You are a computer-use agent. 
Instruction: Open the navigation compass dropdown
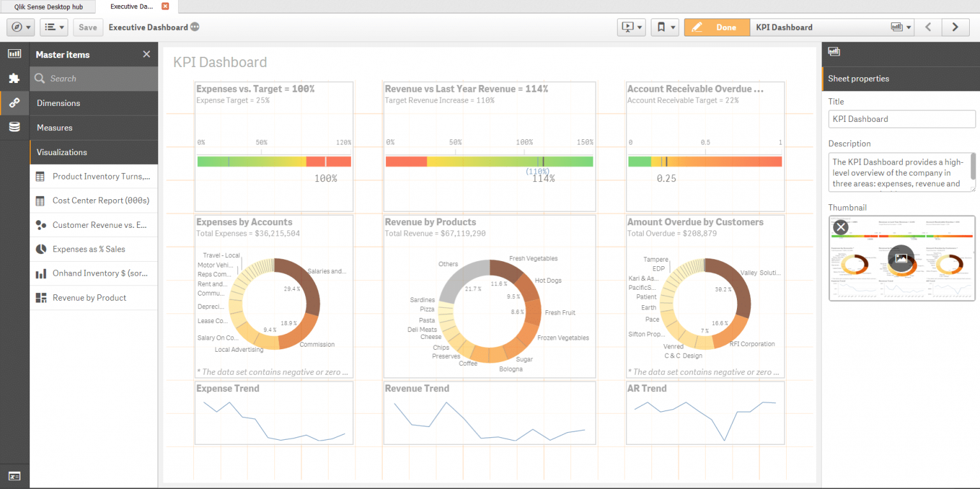(20, 27)
